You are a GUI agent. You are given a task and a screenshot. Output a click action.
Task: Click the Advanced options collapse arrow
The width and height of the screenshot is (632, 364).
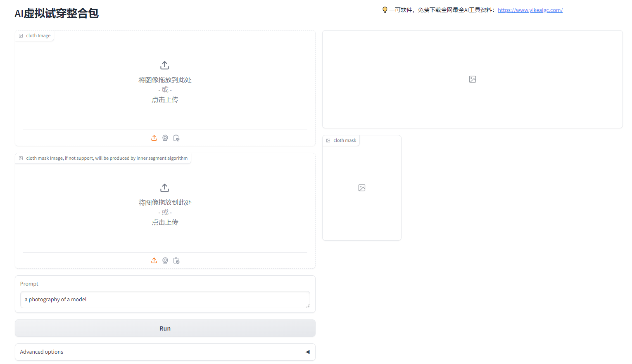pos(307,352)
